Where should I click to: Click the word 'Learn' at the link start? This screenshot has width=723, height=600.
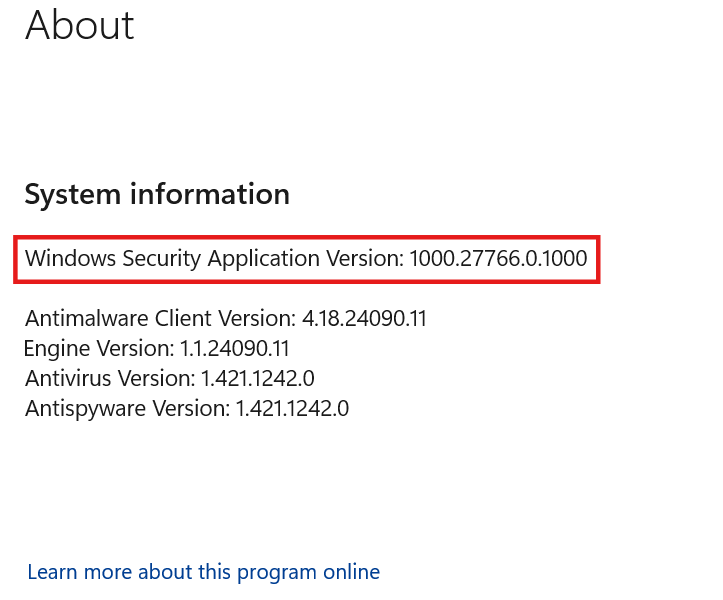click(53, 572)
